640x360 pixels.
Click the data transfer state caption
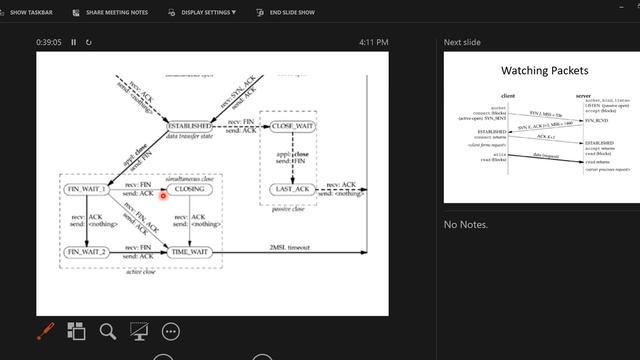[189, 136]
